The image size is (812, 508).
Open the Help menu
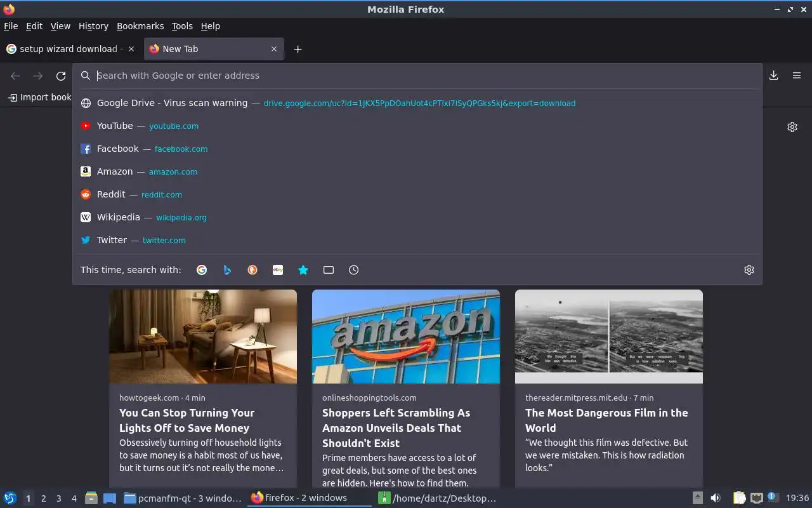[x=210, y=26]
